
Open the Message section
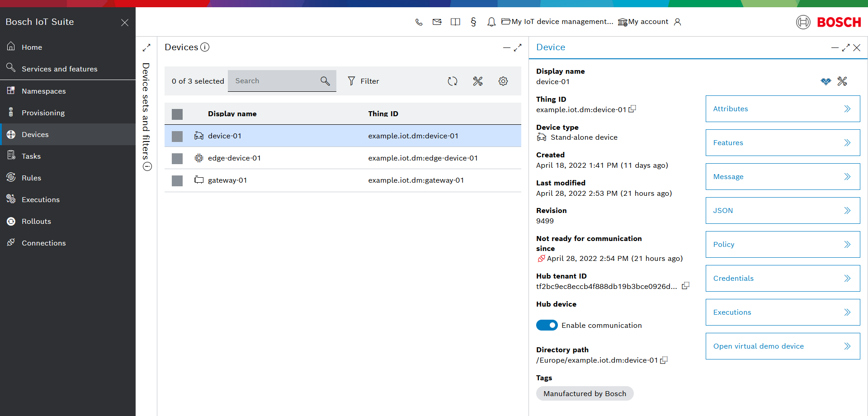click(783, 176)
